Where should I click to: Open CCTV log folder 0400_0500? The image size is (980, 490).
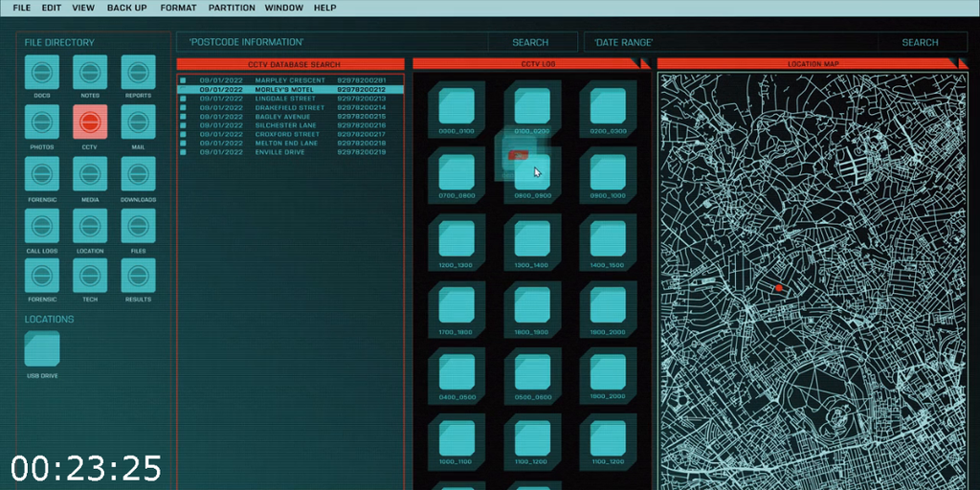(x=457, y=372)
